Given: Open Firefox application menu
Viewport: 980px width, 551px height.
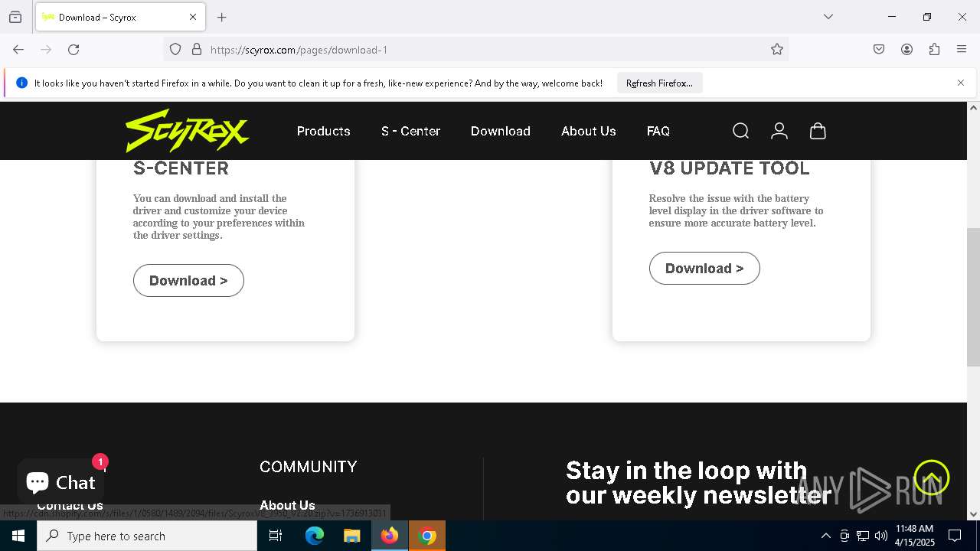Looking at the screenshot, I should pos(962,50).
